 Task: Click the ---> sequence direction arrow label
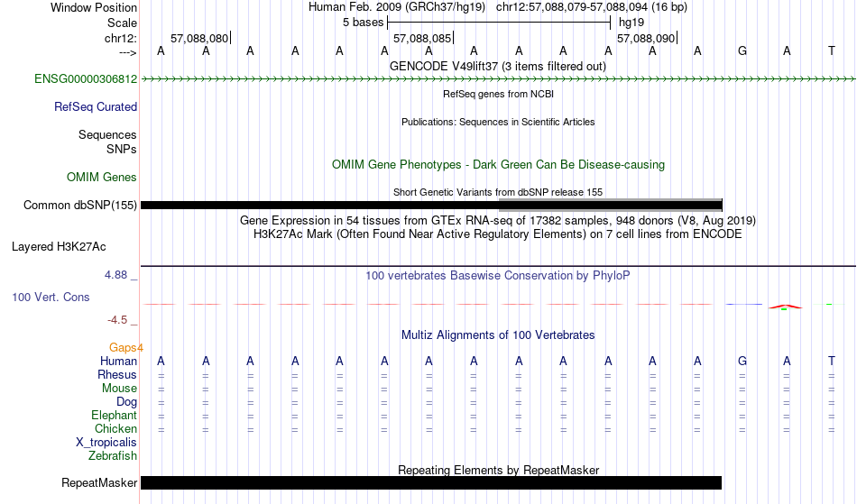[128, 52]
